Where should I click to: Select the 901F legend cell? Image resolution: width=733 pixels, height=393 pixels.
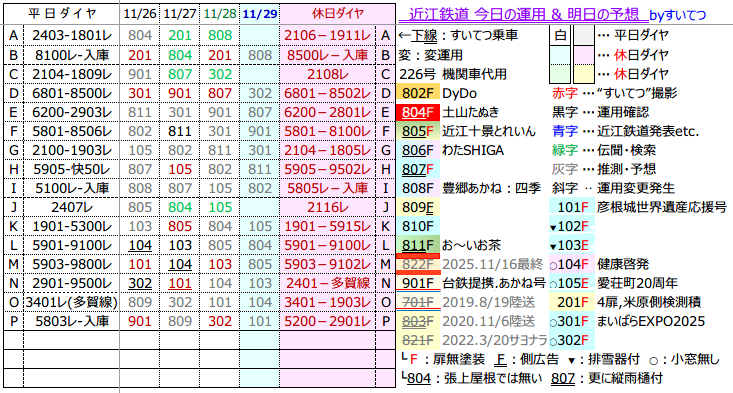pos(418,283)
